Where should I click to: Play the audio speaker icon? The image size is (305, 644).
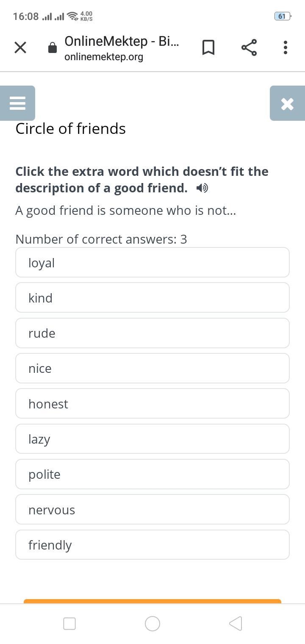coord(202,188)
